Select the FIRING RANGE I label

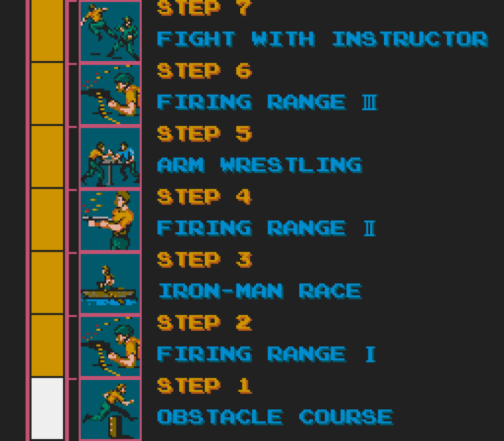[267, 354]
